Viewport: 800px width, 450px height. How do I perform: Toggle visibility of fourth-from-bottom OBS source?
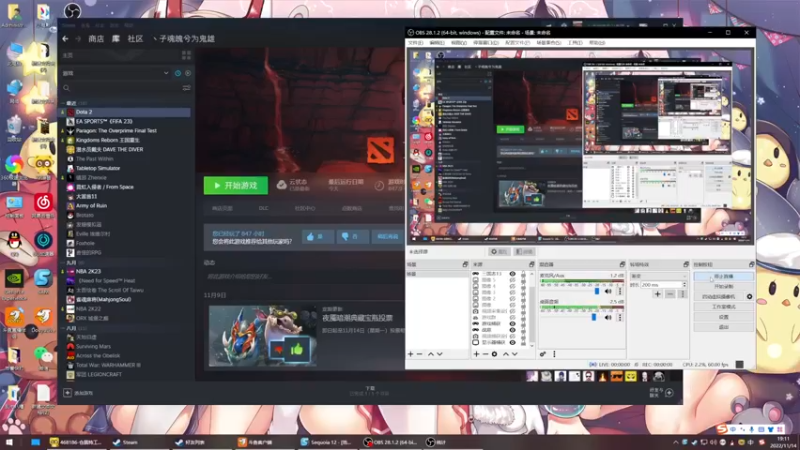pyautogui.click(x=512, y=323)
